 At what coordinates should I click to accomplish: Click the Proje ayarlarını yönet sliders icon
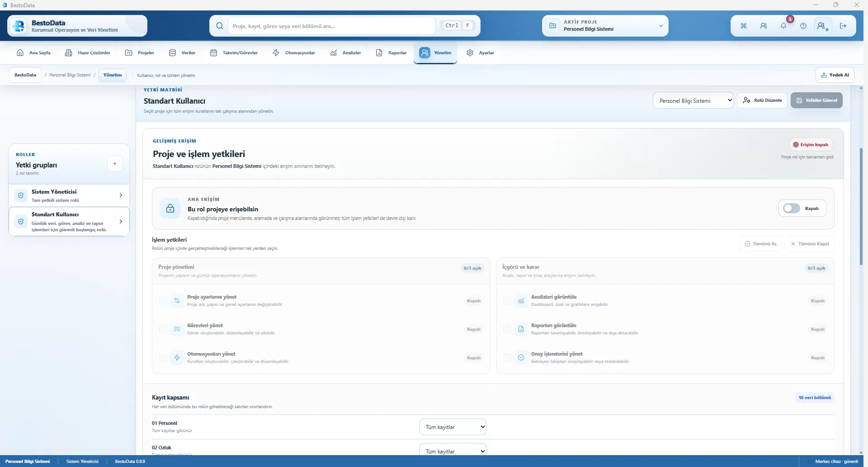pyautogui.click(x=177, y=300)
